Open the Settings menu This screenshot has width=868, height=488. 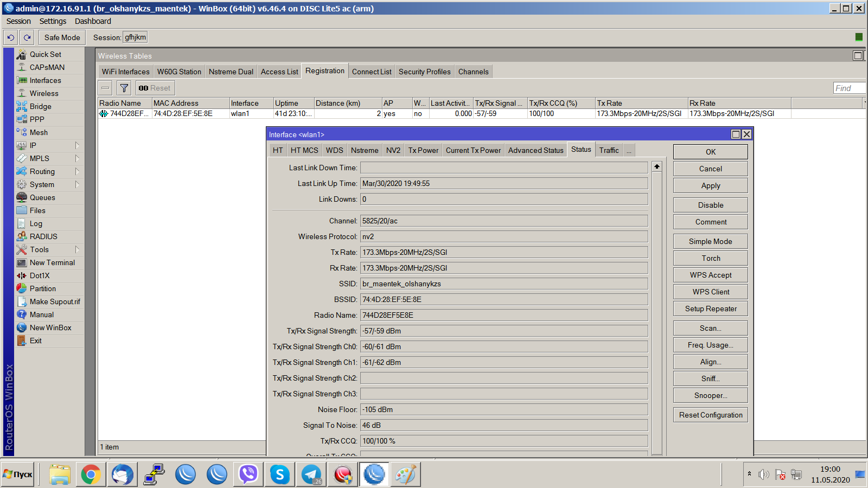53,21
